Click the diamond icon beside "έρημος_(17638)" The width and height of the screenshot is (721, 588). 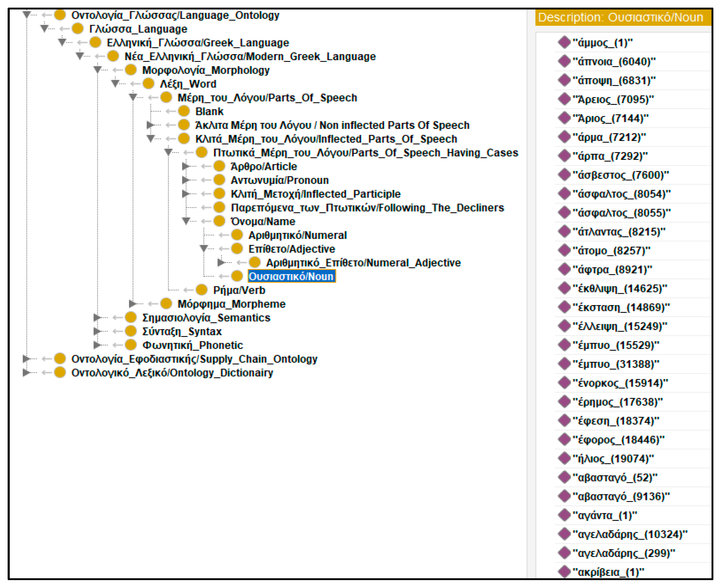[564, 401]
